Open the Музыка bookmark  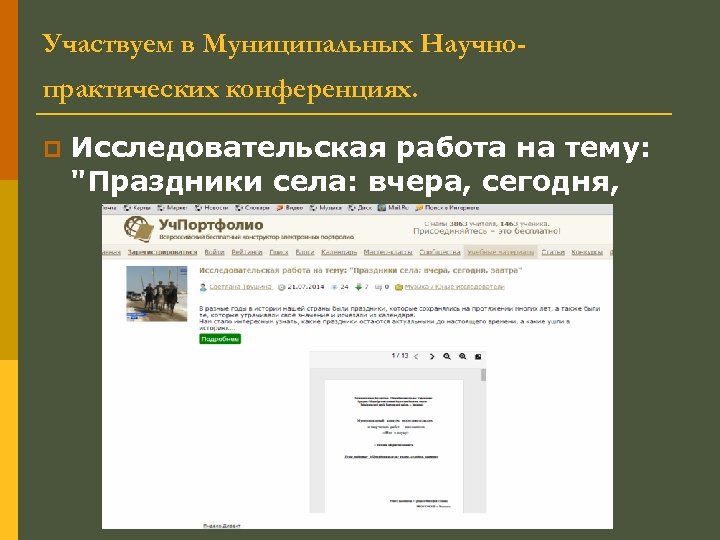[x=326, y=208]
